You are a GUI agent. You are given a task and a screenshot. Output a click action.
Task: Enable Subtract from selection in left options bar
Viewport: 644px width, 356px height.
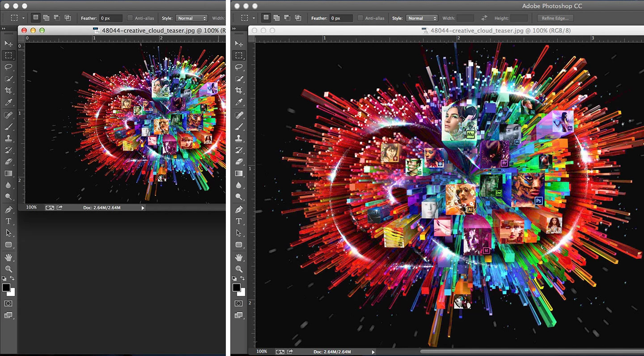click(x=57, y=18)
